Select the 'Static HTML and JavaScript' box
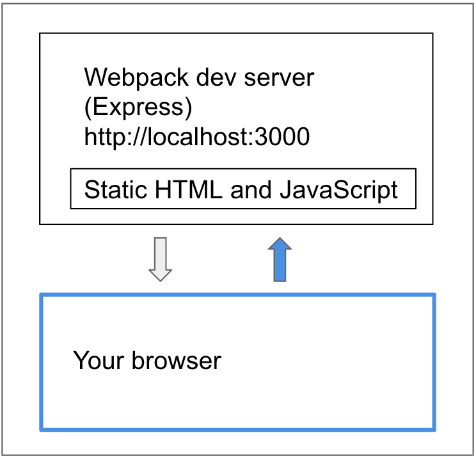Screen dimensions: 476x458 click(x=243, y=189)
